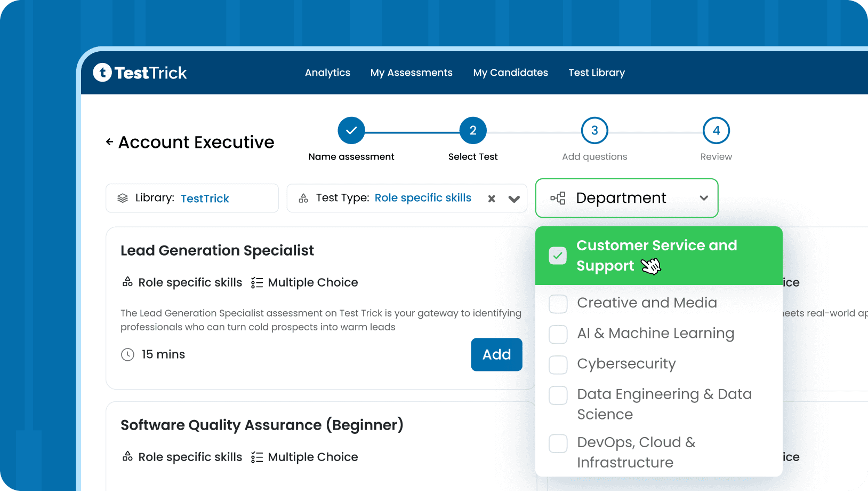Select Data Engineering & Data Science checkbox
This screenshot has height=491, width=868.
pos(558,395)
